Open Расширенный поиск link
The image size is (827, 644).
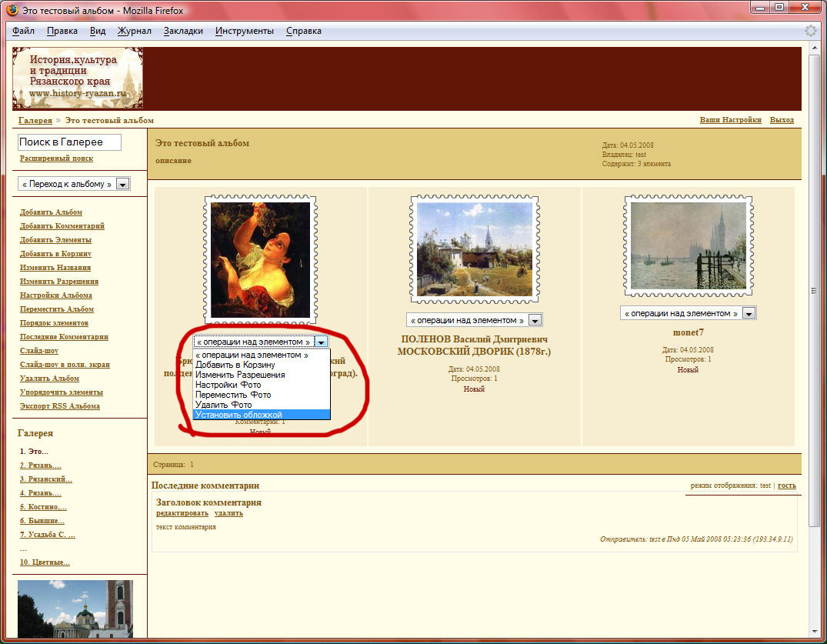pyautogui.click(x=56, y=158)
